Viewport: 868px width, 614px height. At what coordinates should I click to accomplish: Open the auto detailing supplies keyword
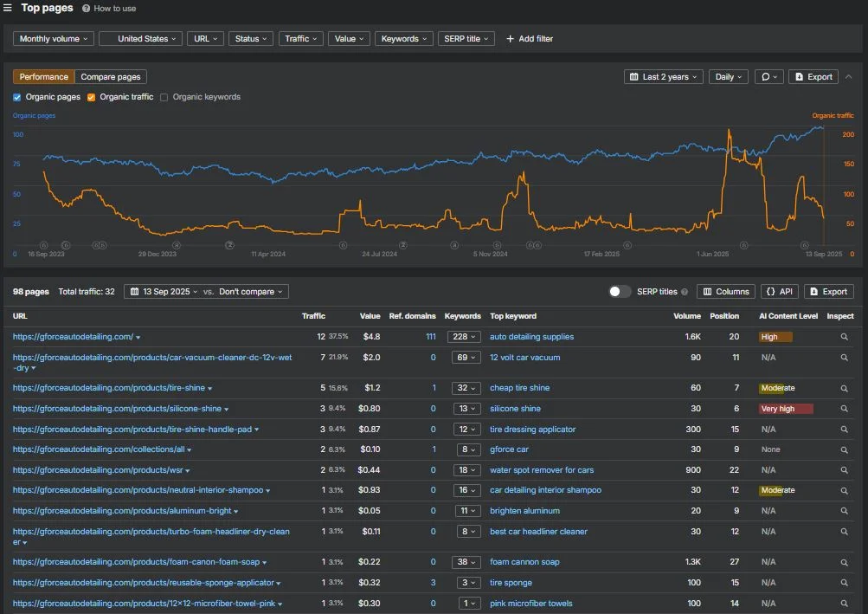[531, 337]
